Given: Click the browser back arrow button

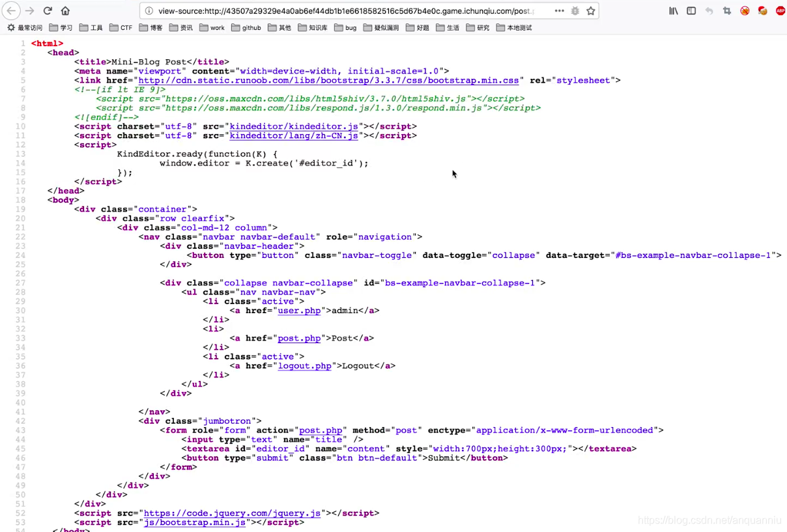Looking at the screenshot, I should coord(11,10).
